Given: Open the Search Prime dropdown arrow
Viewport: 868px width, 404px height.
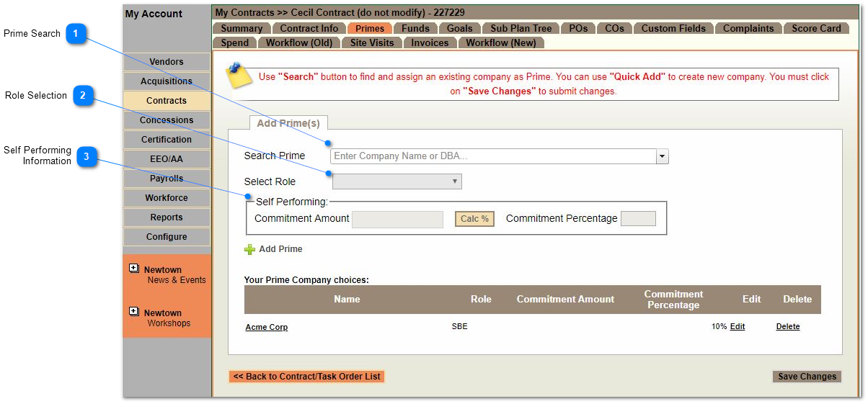Looking at the screenshot, I should (x=662, y=156).
